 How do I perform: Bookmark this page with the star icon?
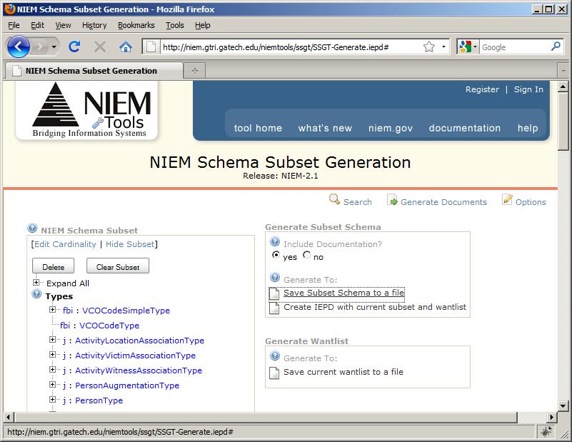pyautogui.click(x=429, y=47)
